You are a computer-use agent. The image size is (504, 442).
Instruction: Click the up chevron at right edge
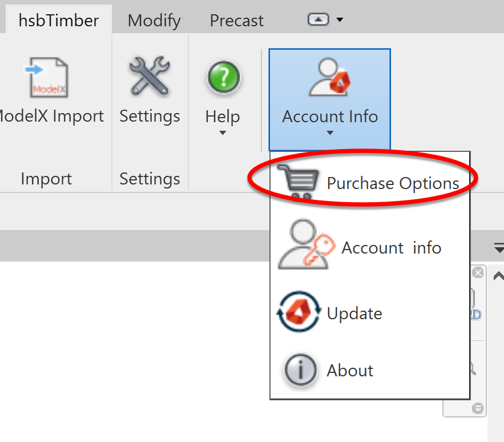(x=498, y=276)
